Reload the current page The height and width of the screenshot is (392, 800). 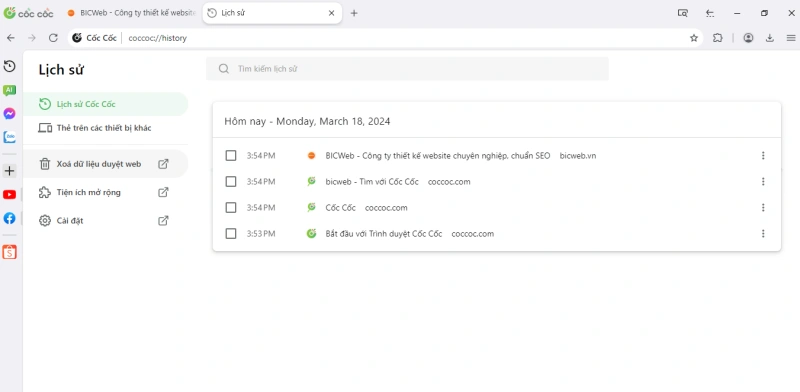(53, 38)
